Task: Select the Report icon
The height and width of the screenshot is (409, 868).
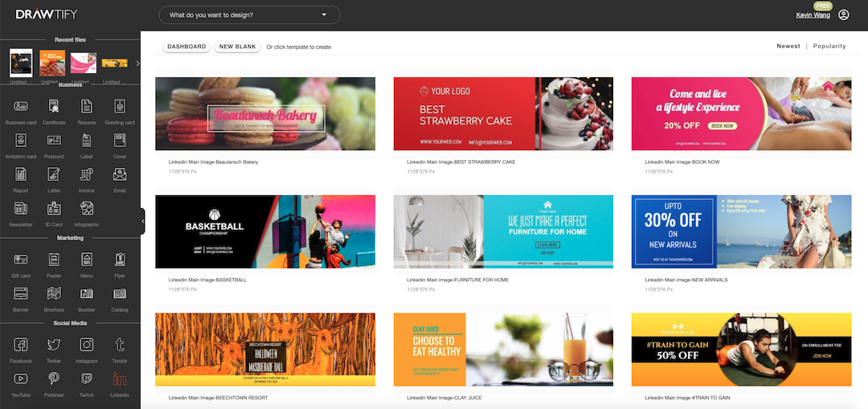Action: 20,174
